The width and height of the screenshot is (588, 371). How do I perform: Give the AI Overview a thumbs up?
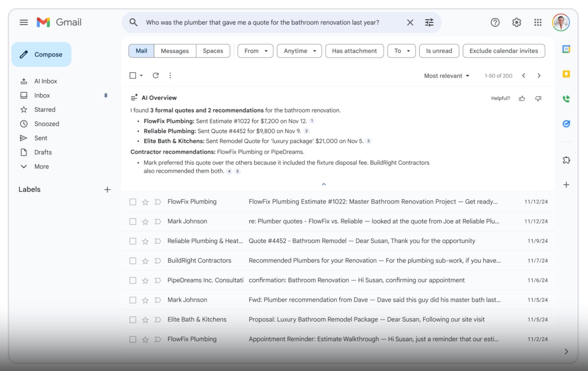point(522,98)
